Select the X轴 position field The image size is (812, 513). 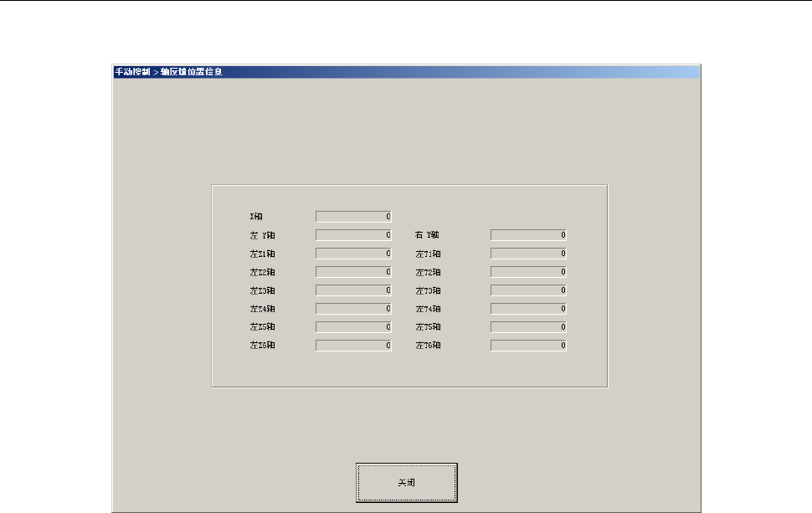pyautogui.click(x=354, y=217)
